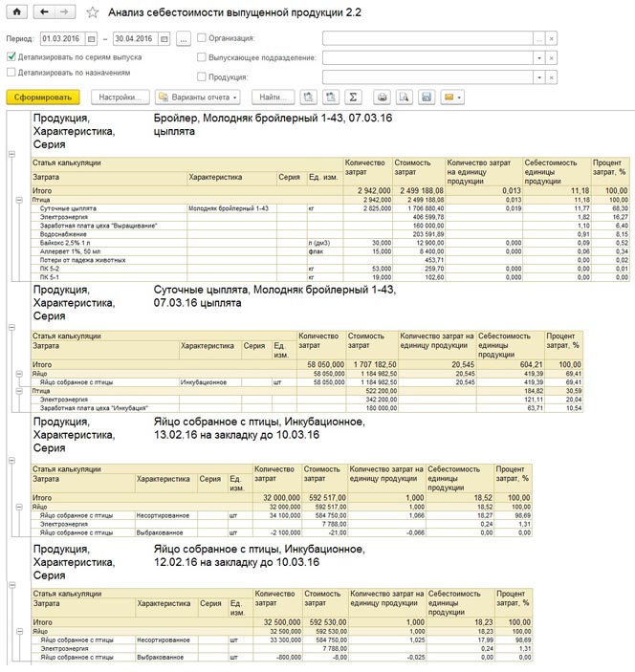Click the Сформировать button

(x=43, y=98)
